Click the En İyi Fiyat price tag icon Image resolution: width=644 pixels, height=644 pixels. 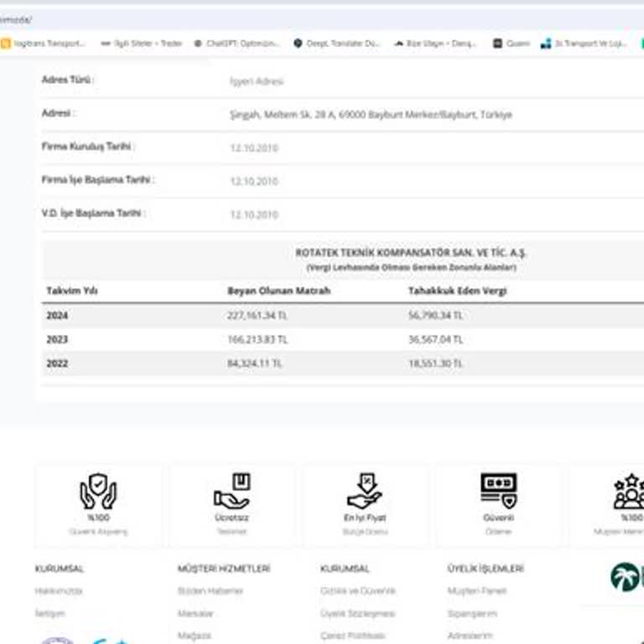tap(365, 491)
